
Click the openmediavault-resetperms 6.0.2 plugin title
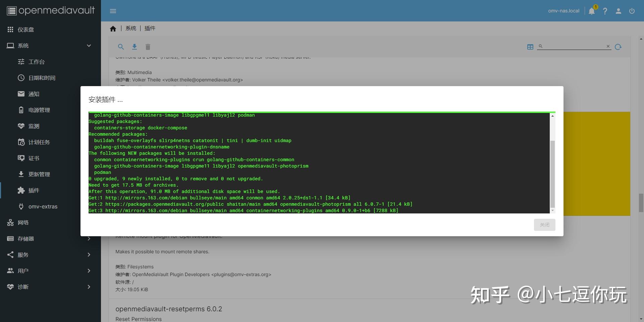tap(169, 309)
